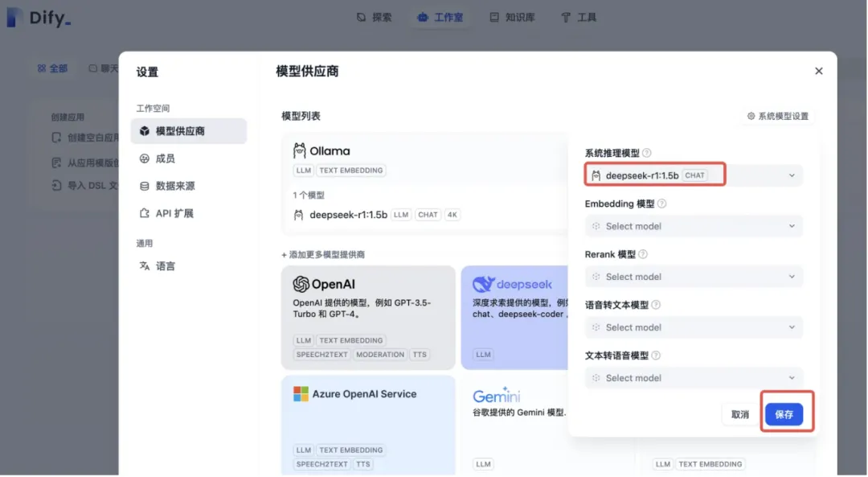Click the 语言 translate icon

click(145, 266)
